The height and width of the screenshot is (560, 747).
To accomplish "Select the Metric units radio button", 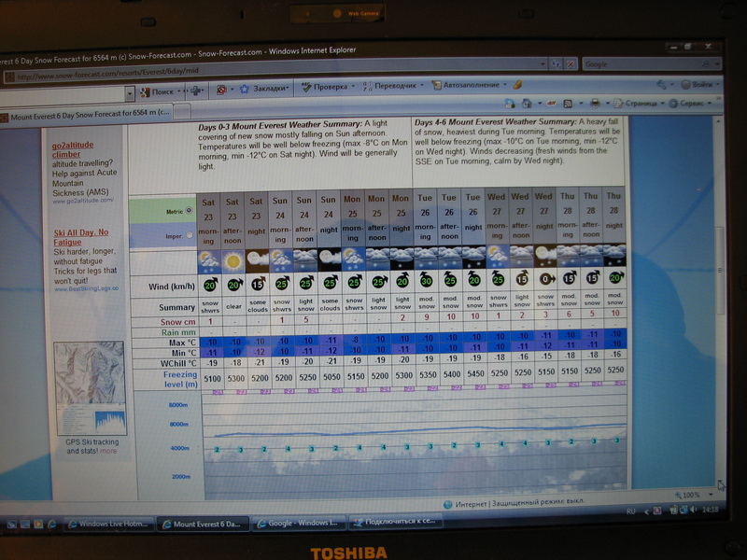I will click(x=189, y=211).
